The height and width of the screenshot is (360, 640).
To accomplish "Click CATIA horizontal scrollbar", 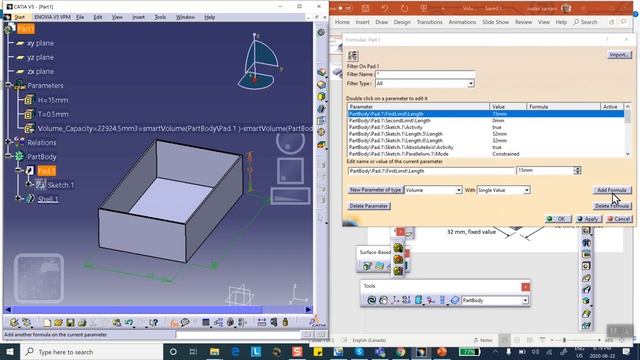I will click(x=158, y=310).
